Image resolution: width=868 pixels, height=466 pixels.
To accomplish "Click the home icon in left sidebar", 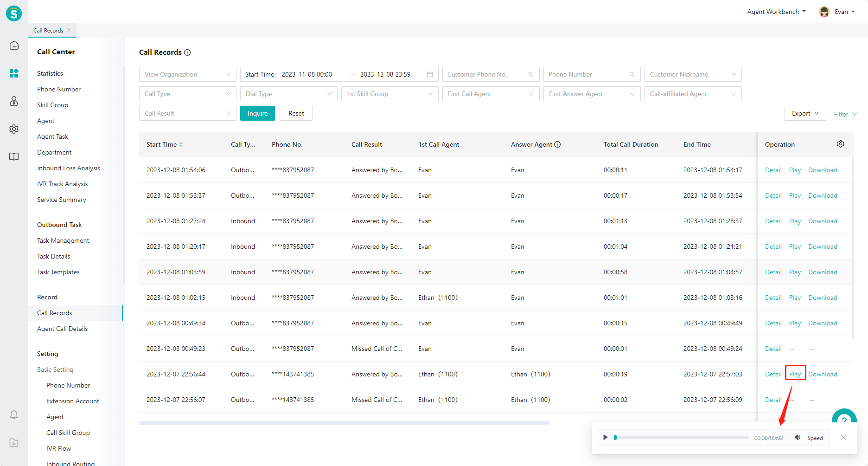I will (x=14, y=45).
